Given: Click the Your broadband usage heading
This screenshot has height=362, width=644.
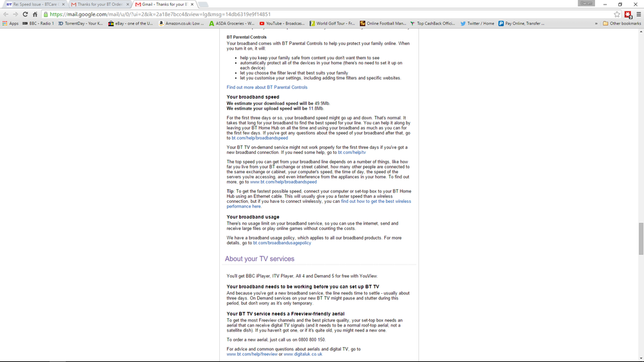Looking at the screenshot, I should point(253,217).
